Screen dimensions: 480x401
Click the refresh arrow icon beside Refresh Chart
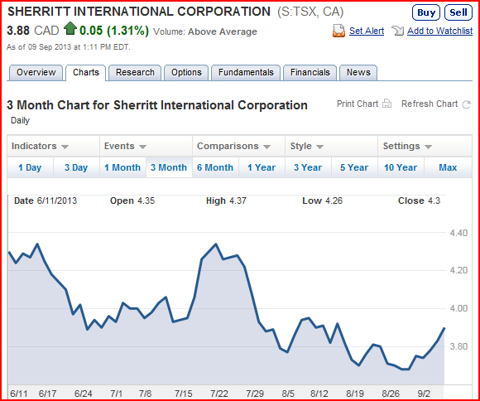(466, 104)
